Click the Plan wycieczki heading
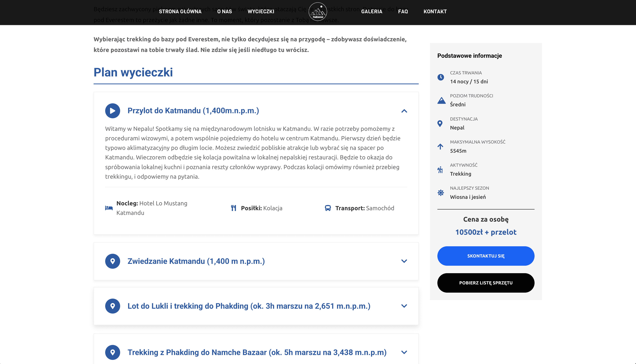The height and width of the screenshot is (364, 636). [x=133, y=73]
